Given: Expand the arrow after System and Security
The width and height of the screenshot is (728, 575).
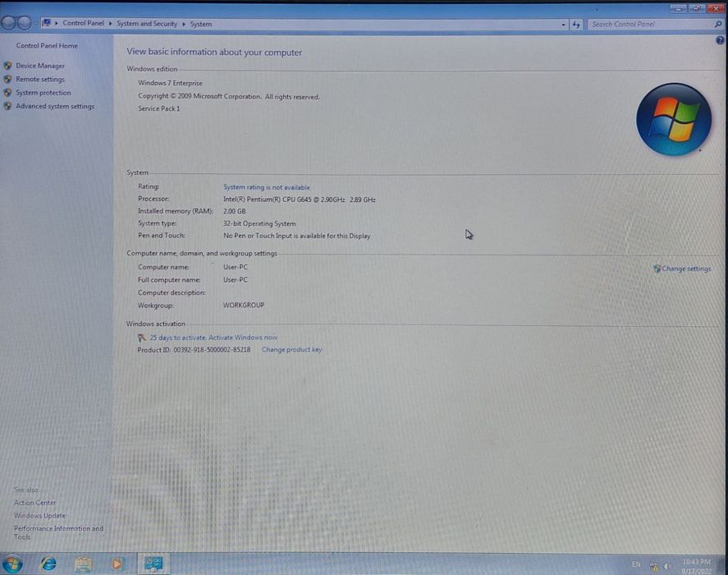Looking at the screenshot, I should pyautogui.click(x=184, y=24).
